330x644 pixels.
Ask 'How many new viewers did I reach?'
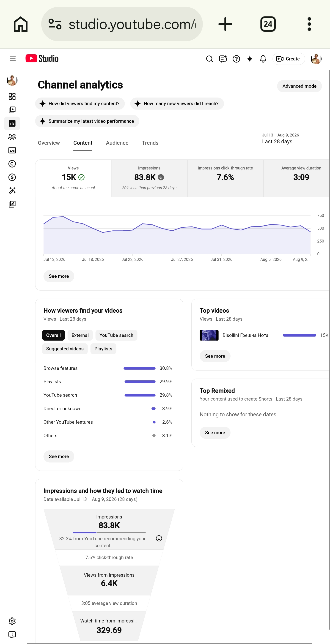(x=177, y=104)
